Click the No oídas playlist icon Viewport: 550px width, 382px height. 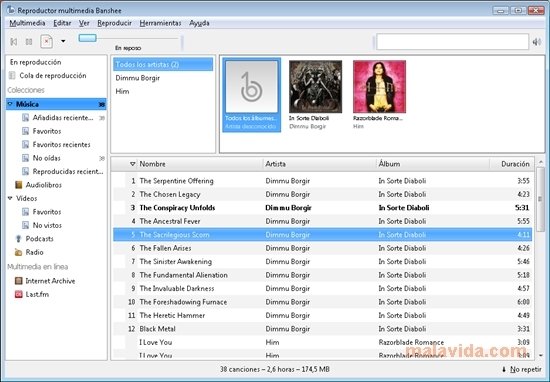(x=25, y=158)
